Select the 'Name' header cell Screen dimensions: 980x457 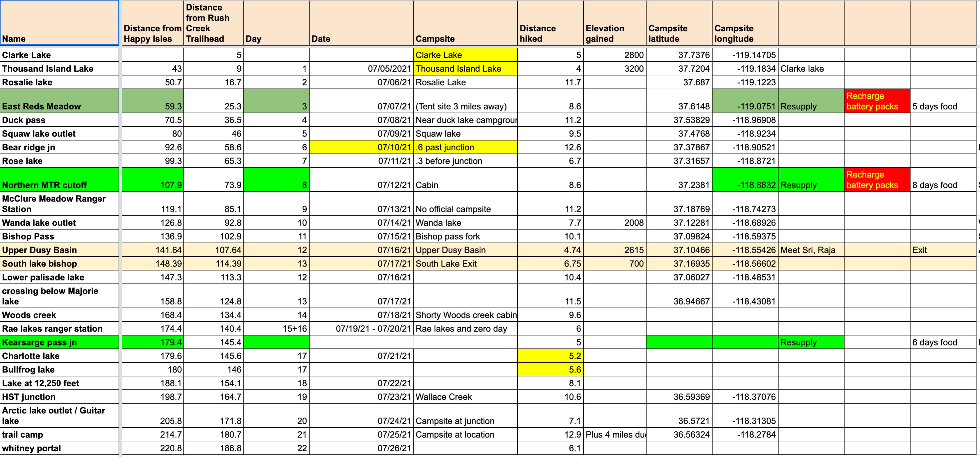click(x=60, y=23)
